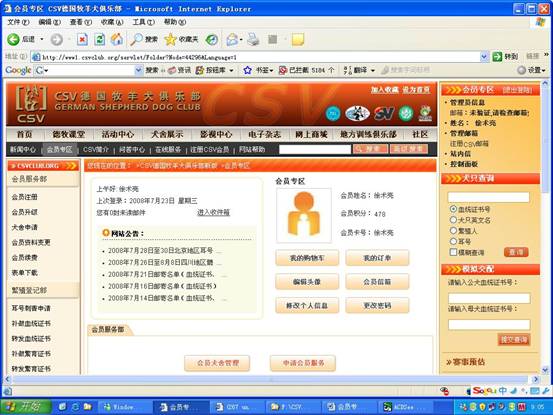
Task: Click the IE Forward arrow button
Action: [56, 39]
